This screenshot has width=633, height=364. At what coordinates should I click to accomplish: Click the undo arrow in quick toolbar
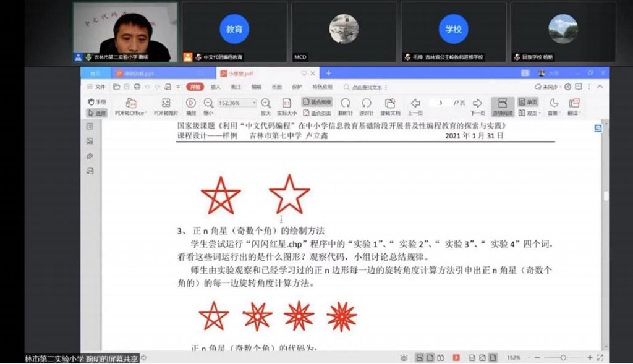(x=147, y=87)
